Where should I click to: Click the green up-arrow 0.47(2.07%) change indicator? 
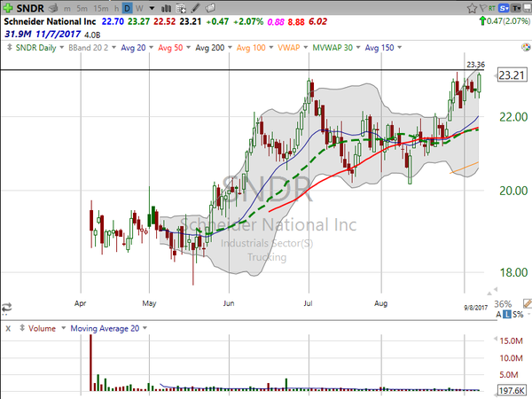505,21
